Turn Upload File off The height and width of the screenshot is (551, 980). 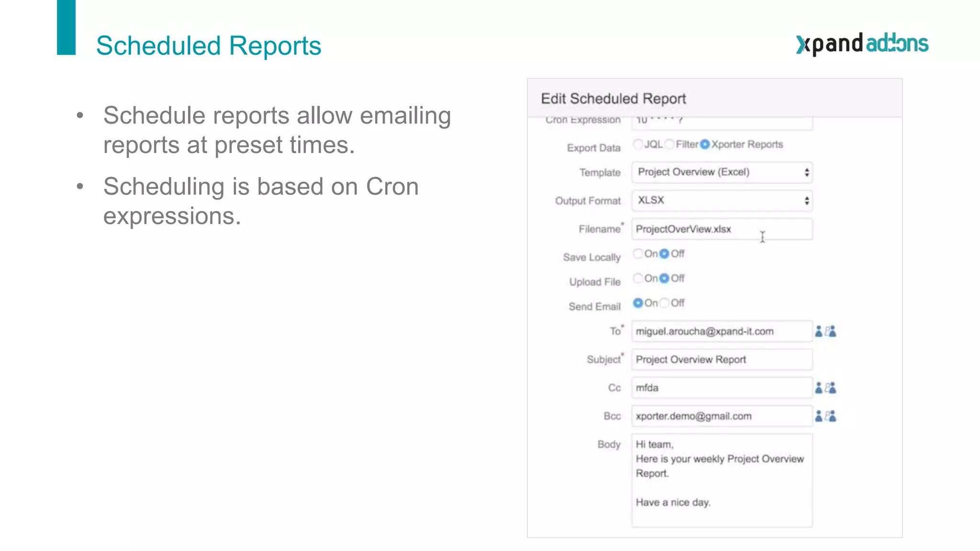pyautogui.click(x=664, y=278)
